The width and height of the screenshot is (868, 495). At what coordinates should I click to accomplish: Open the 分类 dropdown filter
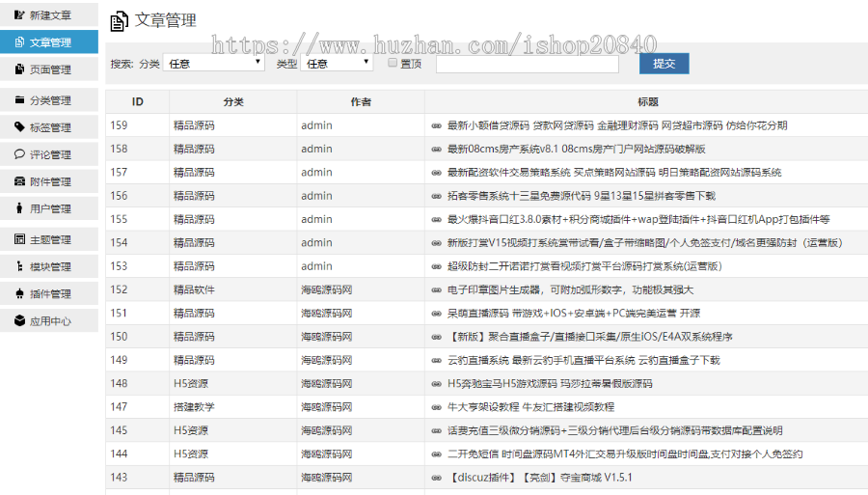214,63
